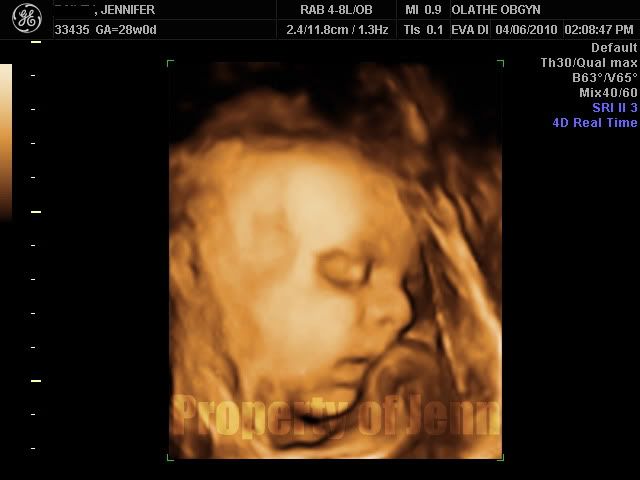Select the Default preset label
The image size is (640, 480).
coord(614,48)
